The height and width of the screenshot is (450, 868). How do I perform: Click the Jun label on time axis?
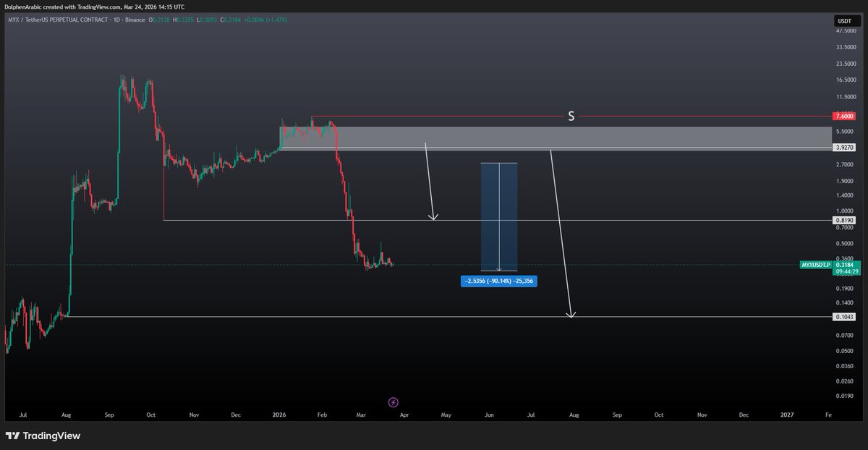pos(489,415)
